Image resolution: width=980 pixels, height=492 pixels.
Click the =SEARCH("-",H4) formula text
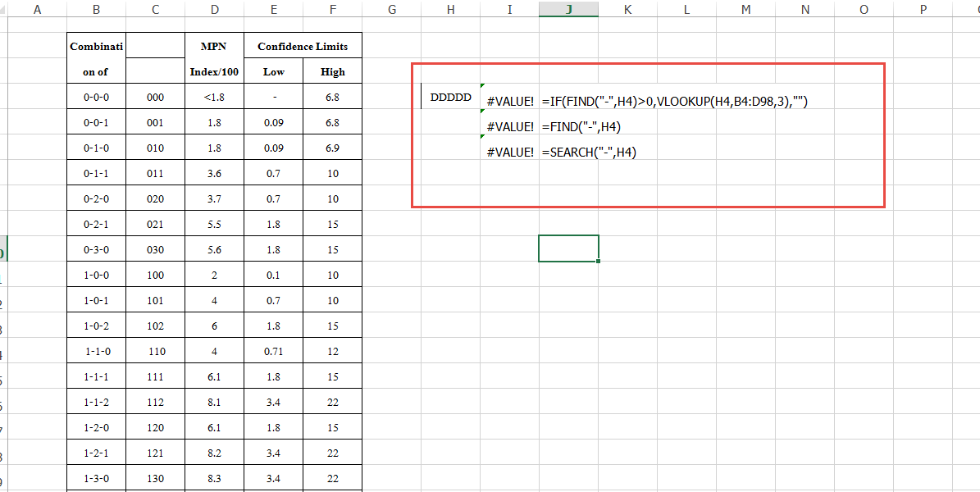coord(590,152)
